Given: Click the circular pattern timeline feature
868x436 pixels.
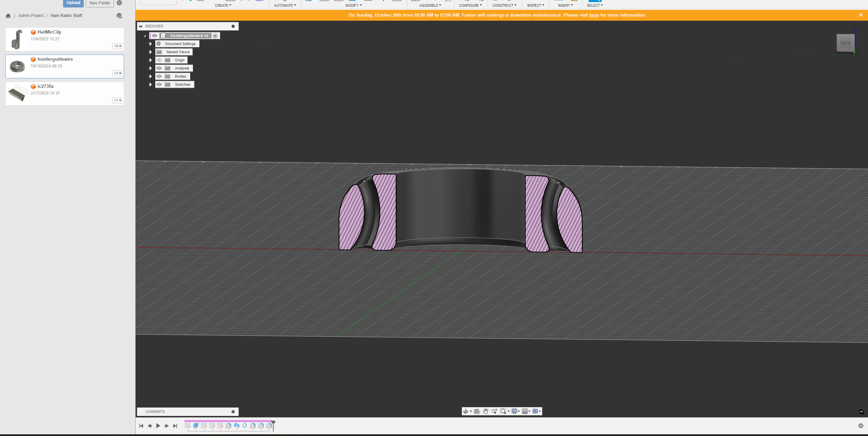Looking at the screenshot, I should click(x=244, y=425).
